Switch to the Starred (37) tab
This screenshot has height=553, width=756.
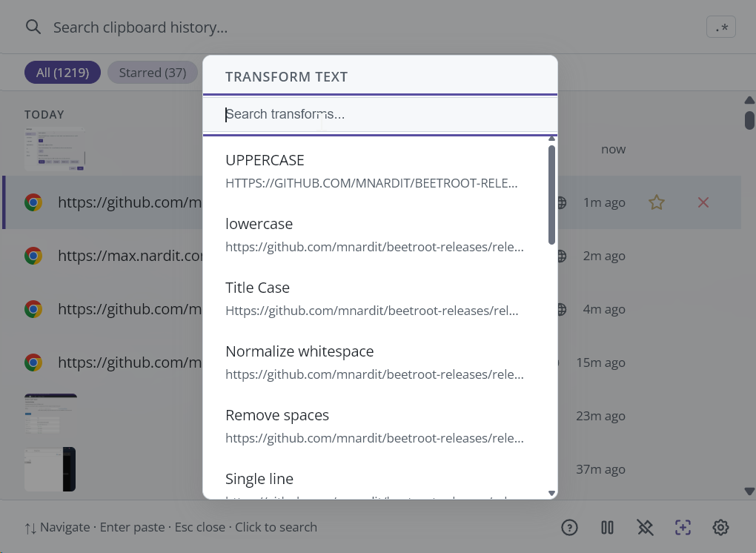pyautogui.click(x=153, y=73)
